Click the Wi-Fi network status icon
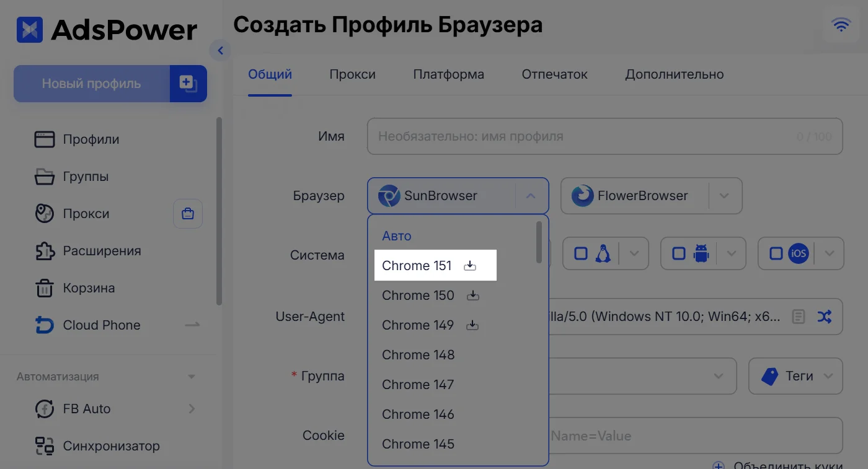The width and height of the screenshot is (868, 469). [841, 25]
